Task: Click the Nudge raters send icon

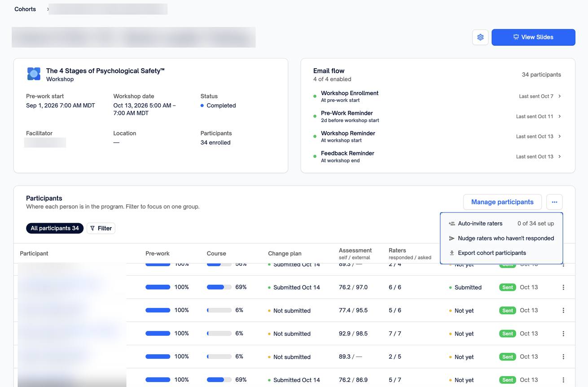Action: click(x=452, y=238)
